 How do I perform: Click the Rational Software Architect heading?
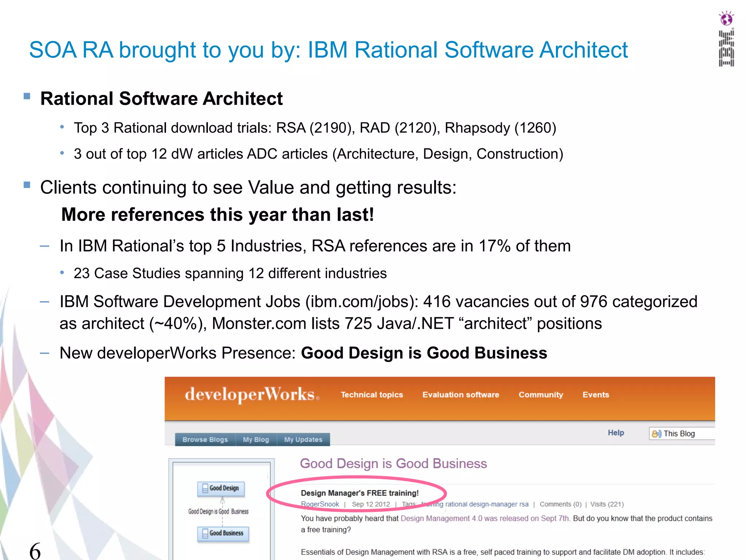pyautogui.click(x=161, y=99)
